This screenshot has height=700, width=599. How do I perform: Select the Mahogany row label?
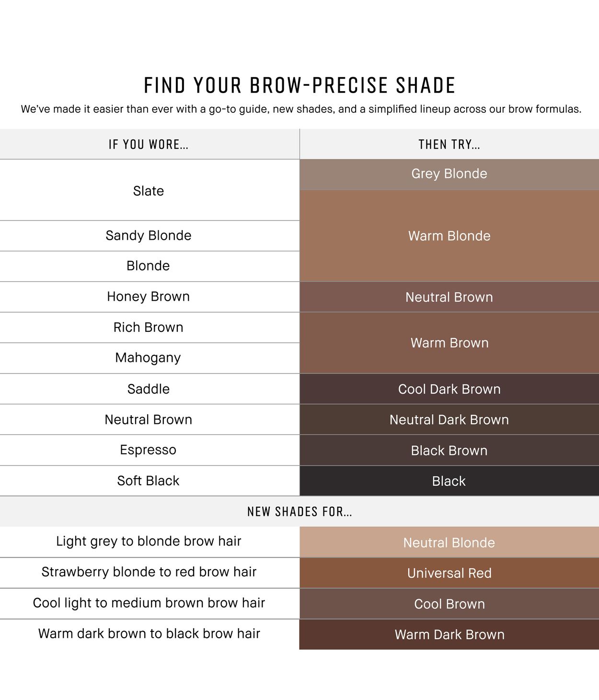pyautogui.click(x=149, y=358)
